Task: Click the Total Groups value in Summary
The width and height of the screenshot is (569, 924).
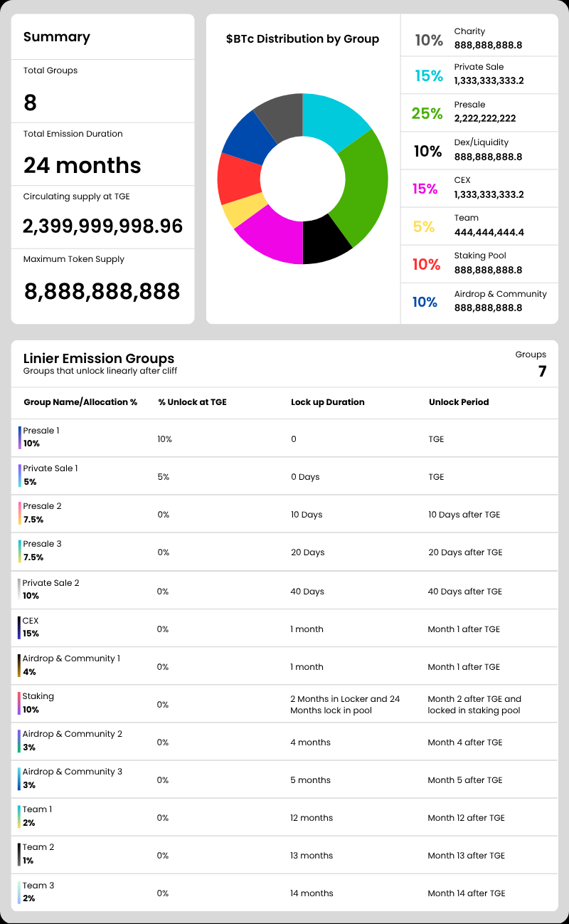Action: click(28, 103)
